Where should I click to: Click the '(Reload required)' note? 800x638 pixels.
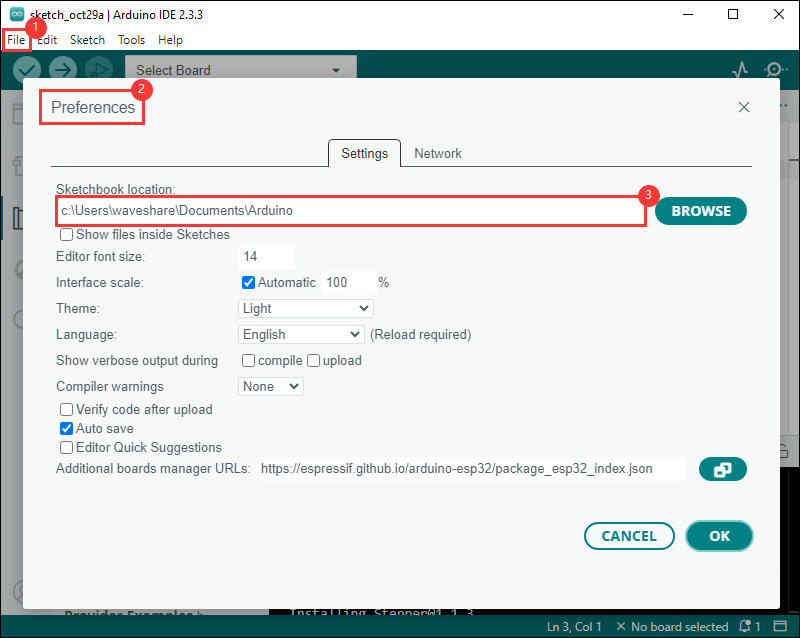coord(421,335)
